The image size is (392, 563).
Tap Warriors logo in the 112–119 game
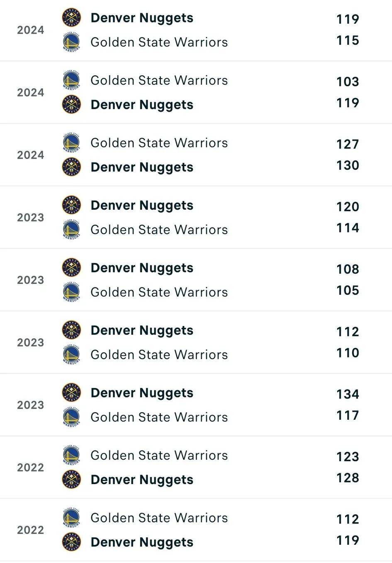71,518
